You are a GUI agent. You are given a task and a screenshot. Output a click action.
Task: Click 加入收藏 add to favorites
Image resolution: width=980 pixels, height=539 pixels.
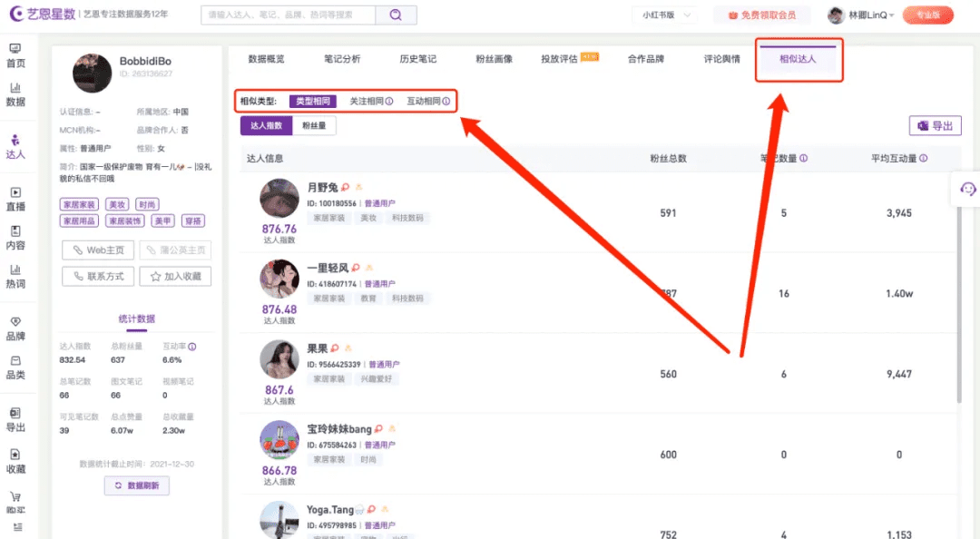coord(175,277)
